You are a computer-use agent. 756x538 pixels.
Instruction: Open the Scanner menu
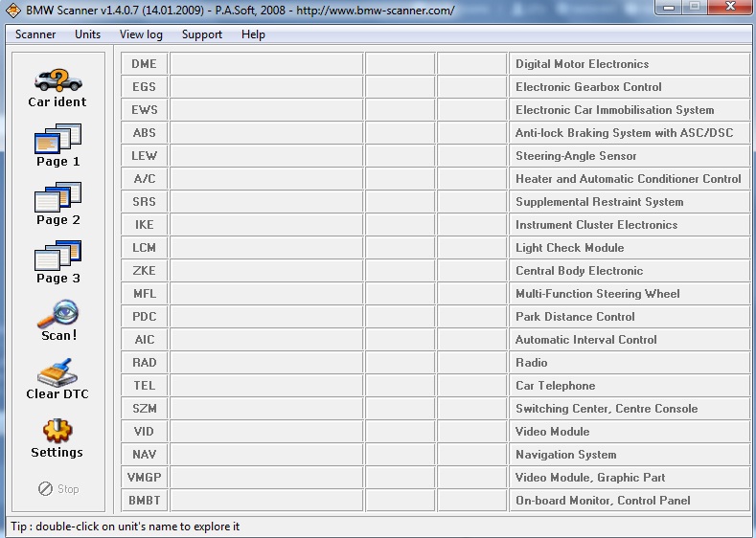coord(35,34)
